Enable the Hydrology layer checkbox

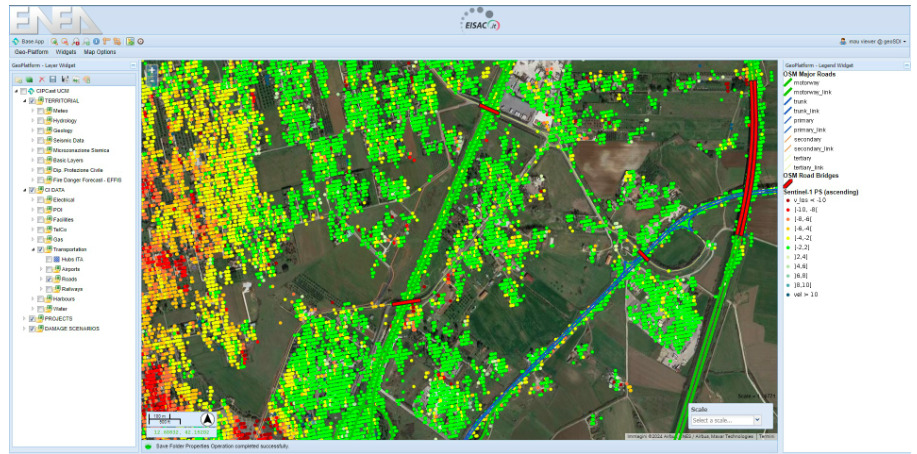[x=41, y=120]
